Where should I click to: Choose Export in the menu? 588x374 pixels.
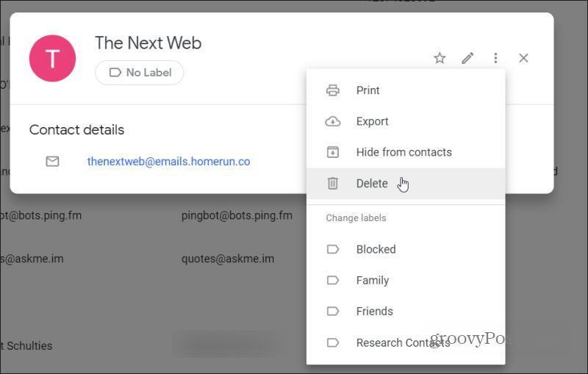click(406, 121)
